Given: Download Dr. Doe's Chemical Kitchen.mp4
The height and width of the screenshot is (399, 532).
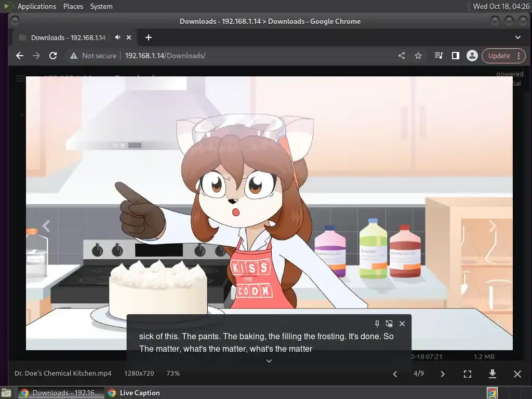Looking at the screenshot, I should [493, 374].
